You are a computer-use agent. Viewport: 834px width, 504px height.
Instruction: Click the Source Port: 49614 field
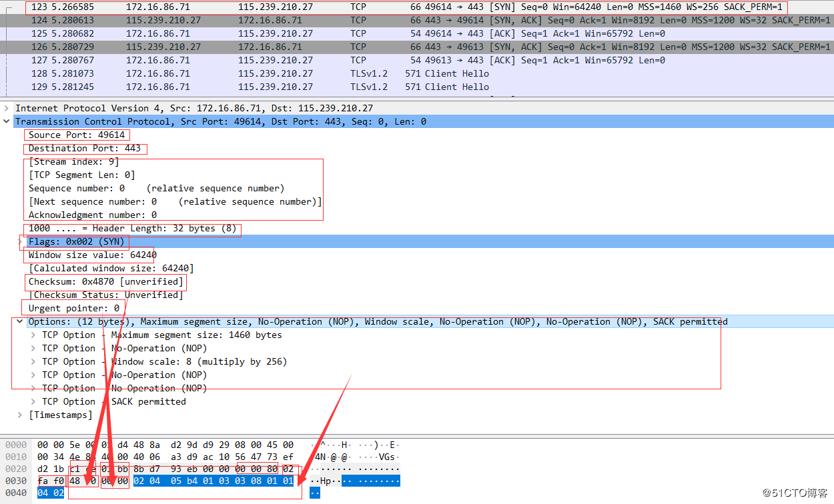pyautogui.click(x=77, y=135)
